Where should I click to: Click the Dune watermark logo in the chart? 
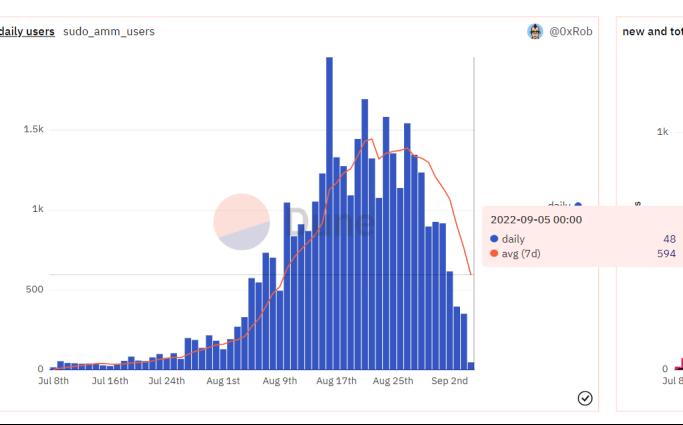[242, 221]
